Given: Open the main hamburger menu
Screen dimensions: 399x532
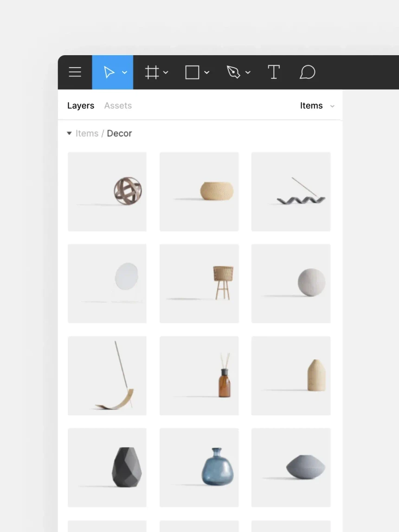Looking at the screenshot, I should pyautogui.click(x=75, y=72).
